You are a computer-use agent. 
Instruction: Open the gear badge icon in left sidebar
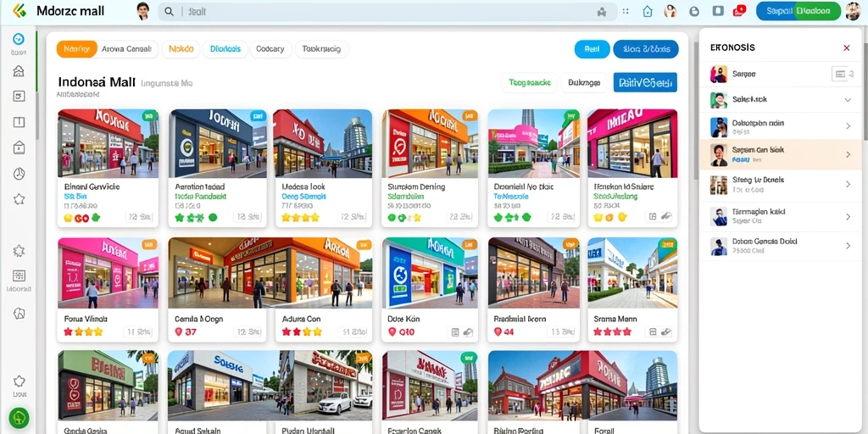click(19, 251)
